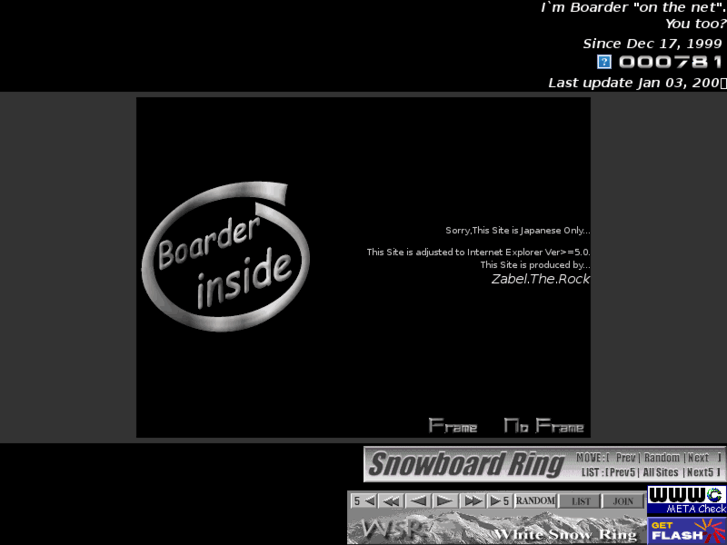Click 'Sorry,This Site is Japanese Only' text
This screenshot has width=727, height=545.
[x=518, y=231]
